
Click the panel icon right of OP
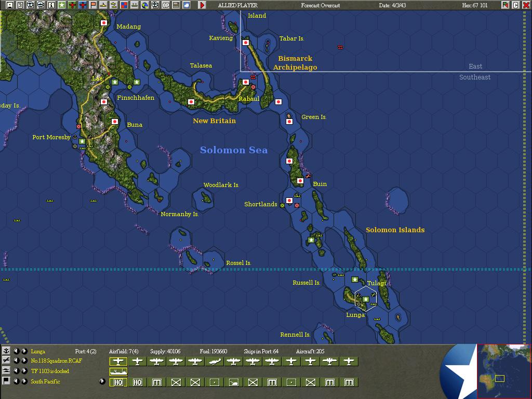point(176,5)
